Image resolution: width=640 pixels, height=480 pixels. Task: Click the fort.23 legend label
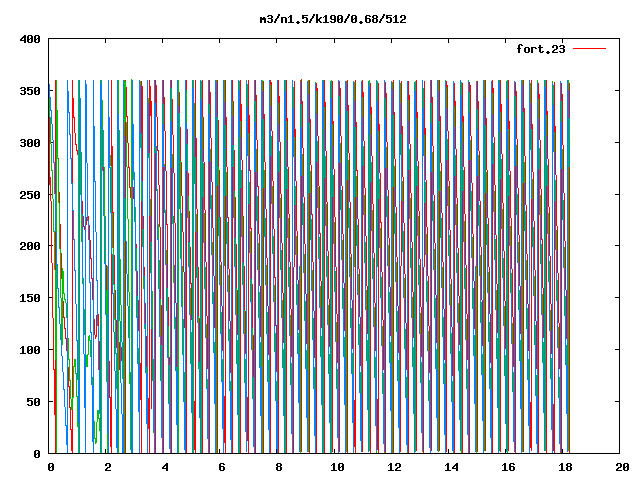541,49
